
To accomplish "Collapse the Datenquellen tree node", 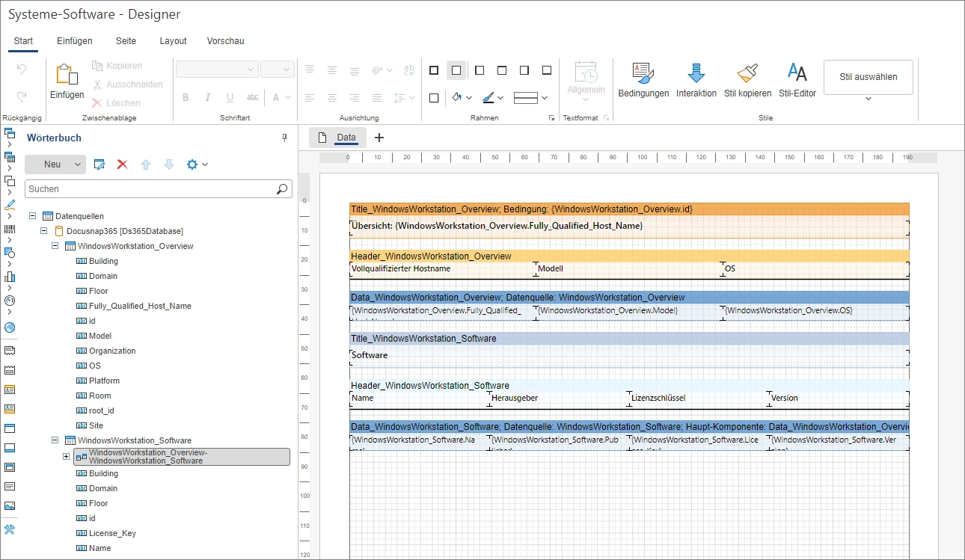I will click(x=33, y=216).
